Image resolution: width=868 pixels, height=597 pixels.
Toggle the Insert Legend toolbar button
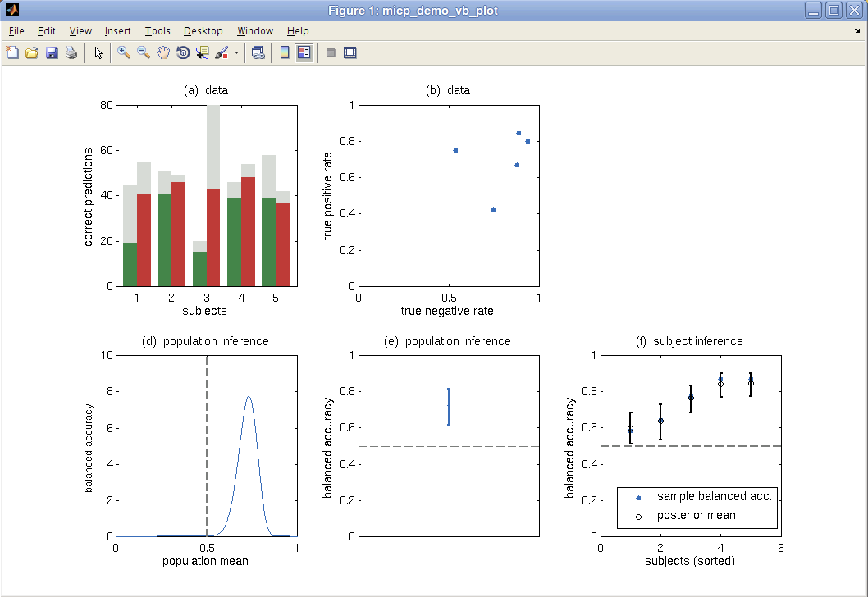pos(304,53)
